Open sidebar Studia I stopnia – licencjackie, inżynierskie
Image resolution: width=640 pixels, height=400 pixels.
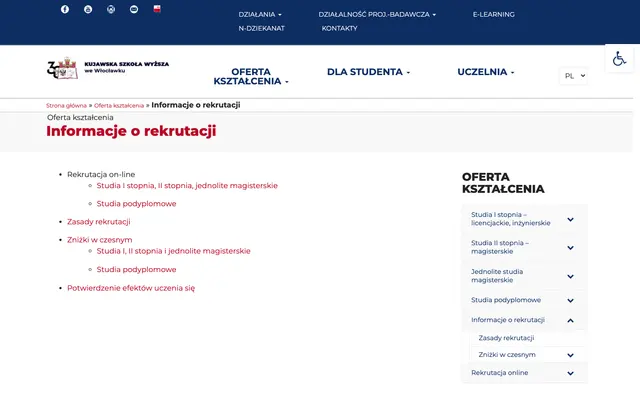pos(511,219)
